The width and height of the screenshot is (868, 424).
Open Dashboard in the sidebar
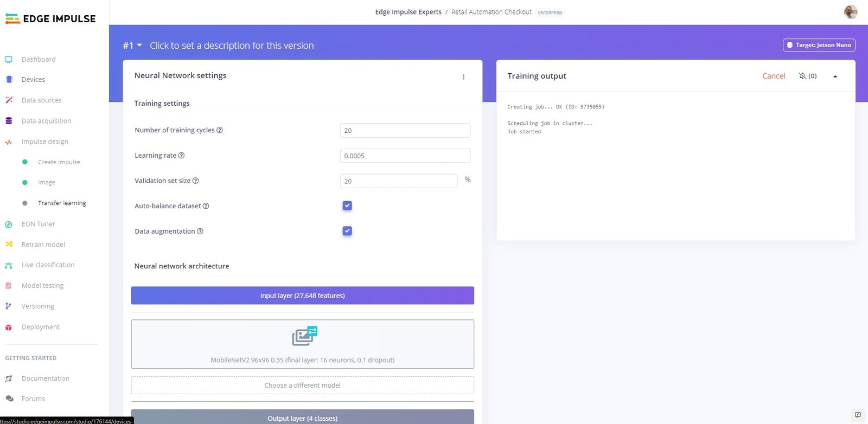coord(39,60)
